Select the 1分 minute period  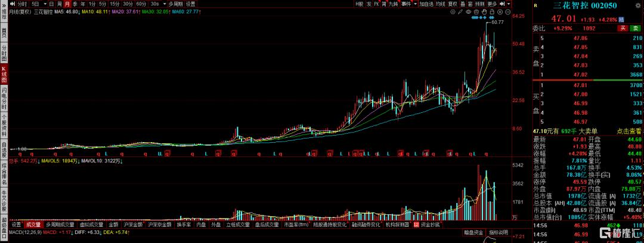pos(92,4)
